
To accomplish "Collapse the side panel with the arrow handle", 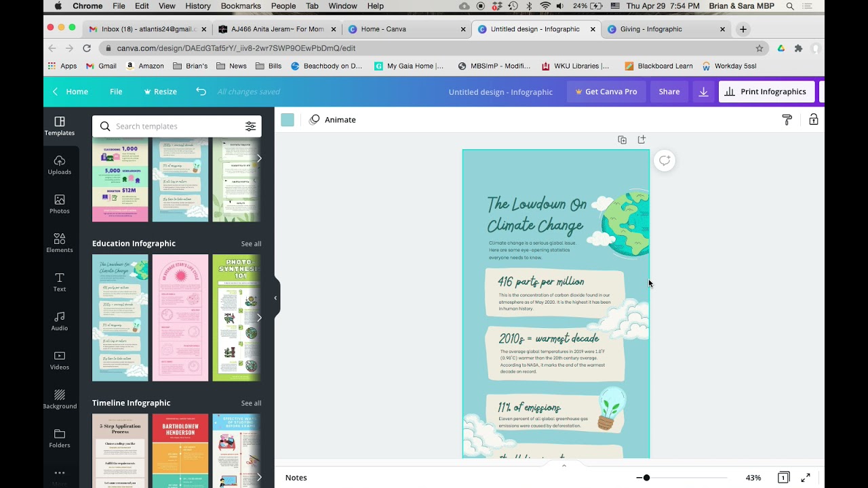I will (x=275, y=298).
